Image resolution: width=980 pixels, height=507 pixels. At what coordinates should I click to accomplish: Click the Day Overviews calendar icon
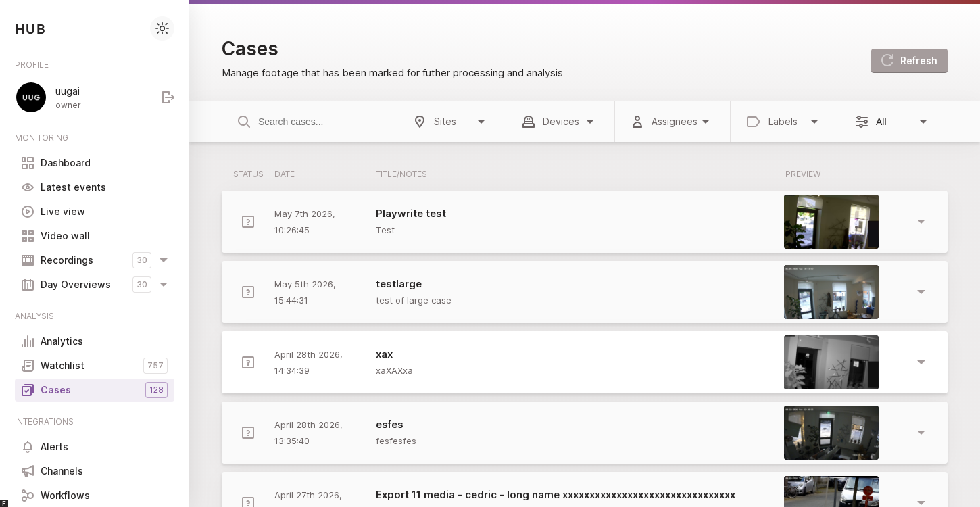[x=28, y=285]
